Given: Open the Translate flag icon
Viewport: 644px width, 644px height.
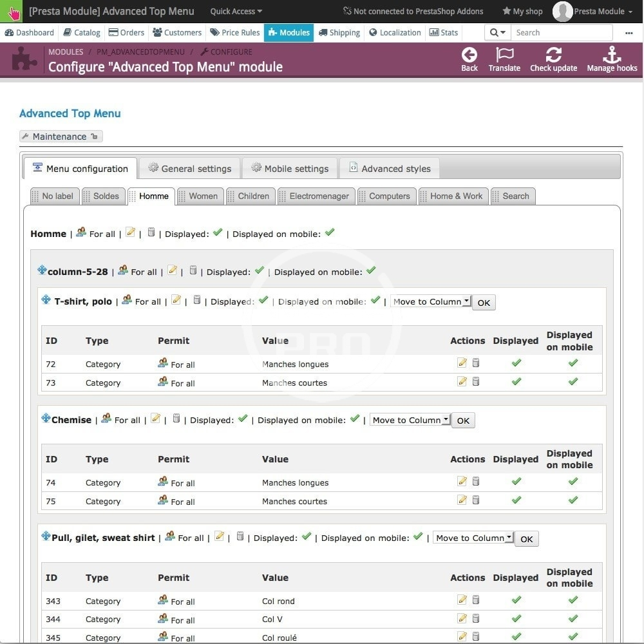Looking at the screenshot, I should click(504, 55).
